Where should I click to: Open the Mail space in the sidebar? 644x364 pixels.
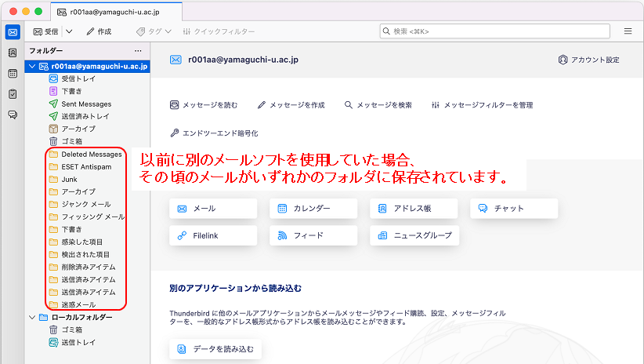[x=13, y=32]
